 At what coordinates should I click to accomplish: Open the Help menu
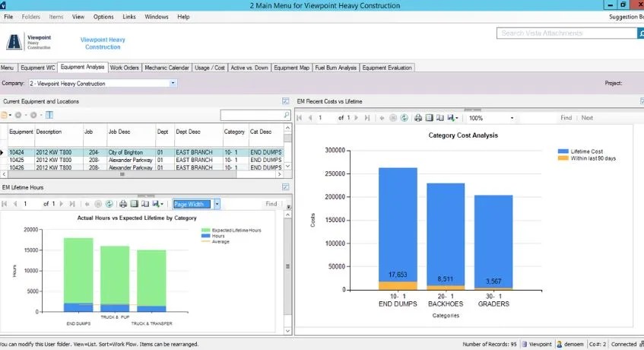point(183,17)
